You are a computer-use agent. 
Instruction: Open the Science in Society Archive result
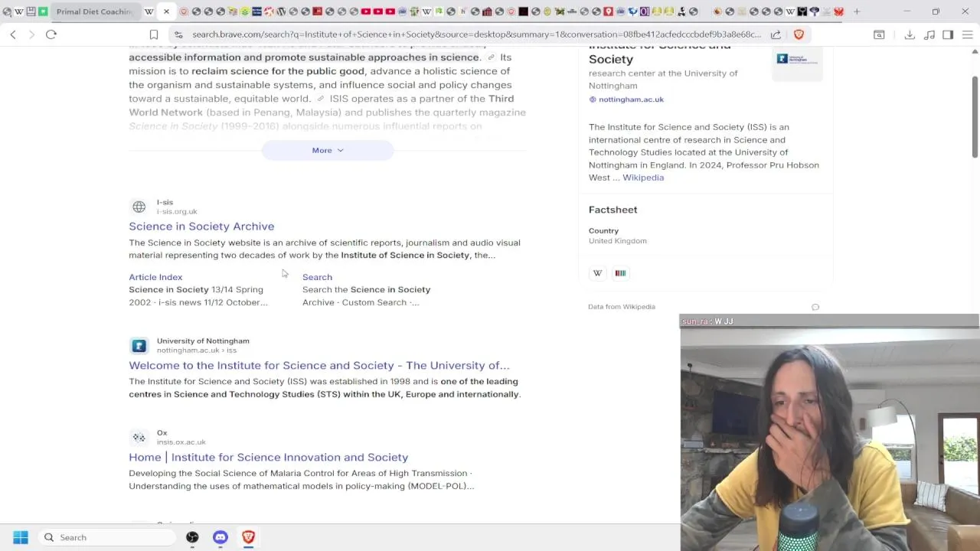pyautogui.click(x=201, y=227)
